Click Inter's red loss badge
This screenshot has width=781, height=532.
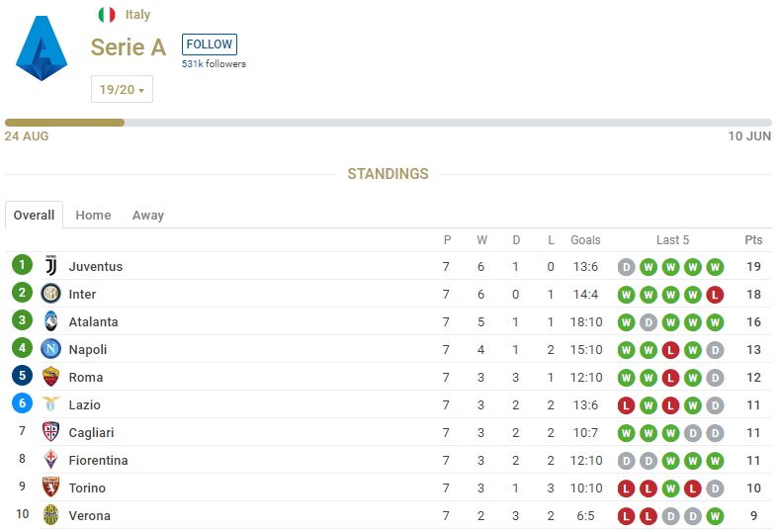(716, 294)
